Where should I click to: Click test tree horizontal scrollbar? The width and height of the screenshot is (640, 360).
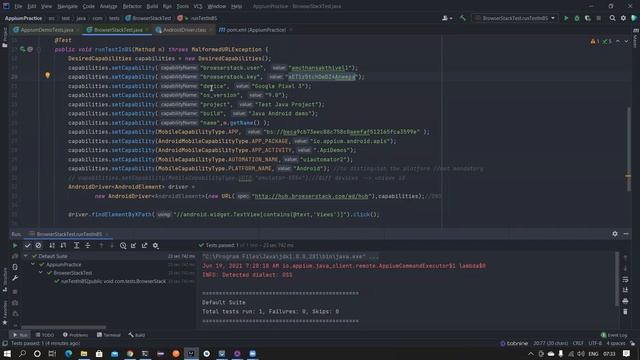click(63, 327)
